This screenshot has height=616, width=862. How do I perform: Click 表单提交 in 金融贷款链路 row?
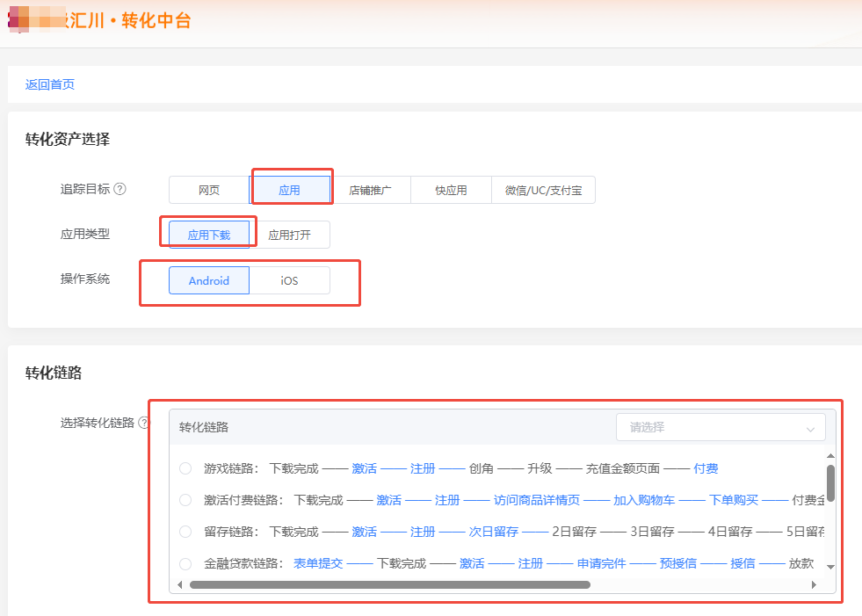(318, 564)
